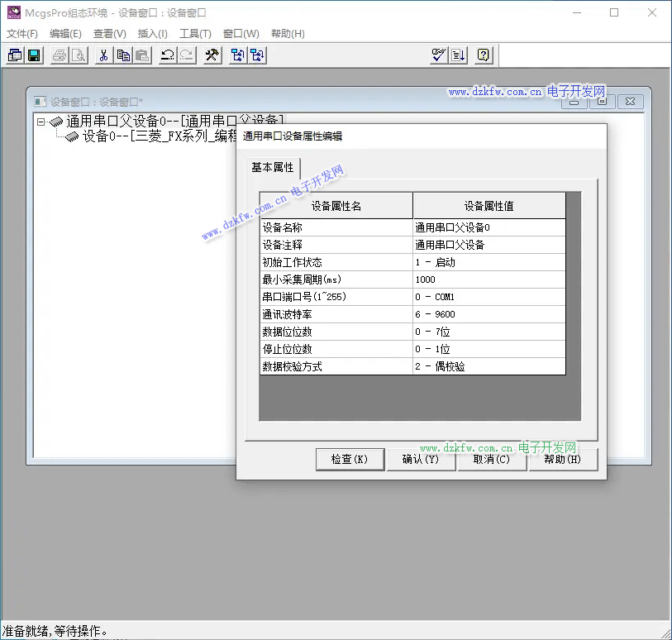
Task: Click the help question mark toolbar icon
Action: 484,55
